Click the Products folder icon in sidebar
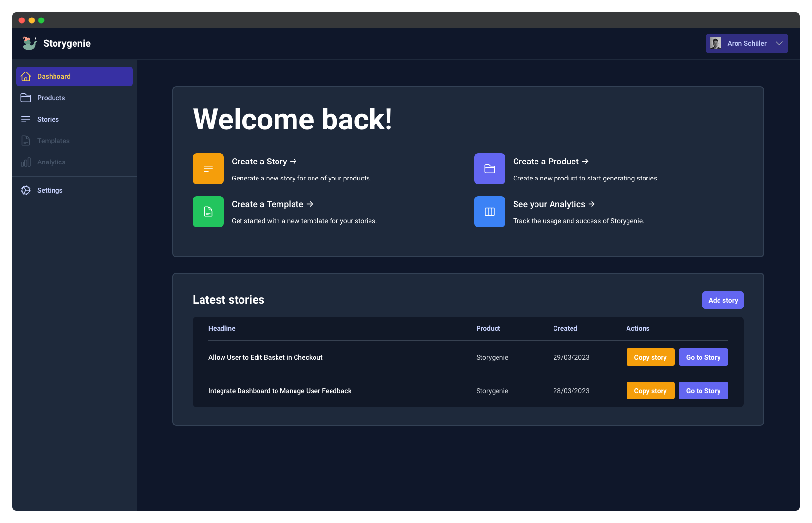 pos(26,98)
